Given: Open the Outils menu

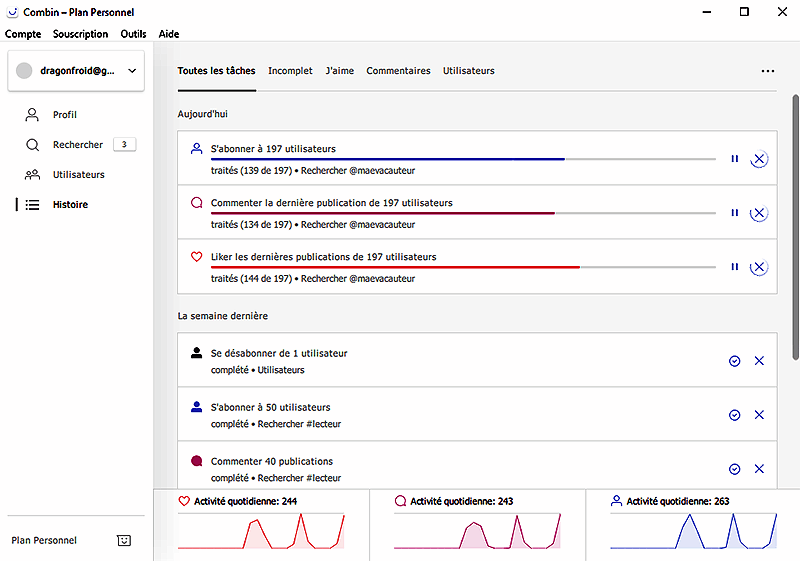Looking at the screenshot, I should [x=133, y=34].
